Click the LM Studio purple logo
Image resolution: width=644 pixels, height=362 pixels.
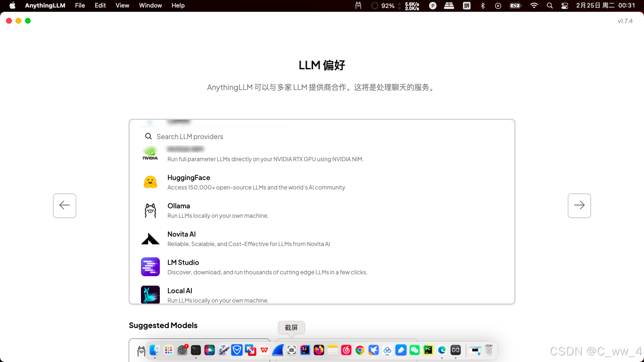click(150, 267)
